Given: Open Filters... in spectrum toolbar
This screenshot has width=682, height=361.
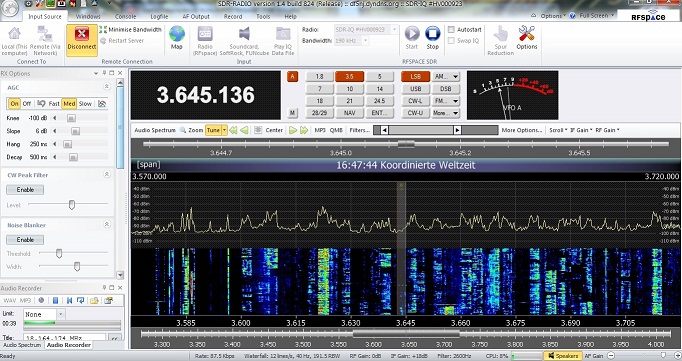Looking at the screenshot, I should point(359,130).
